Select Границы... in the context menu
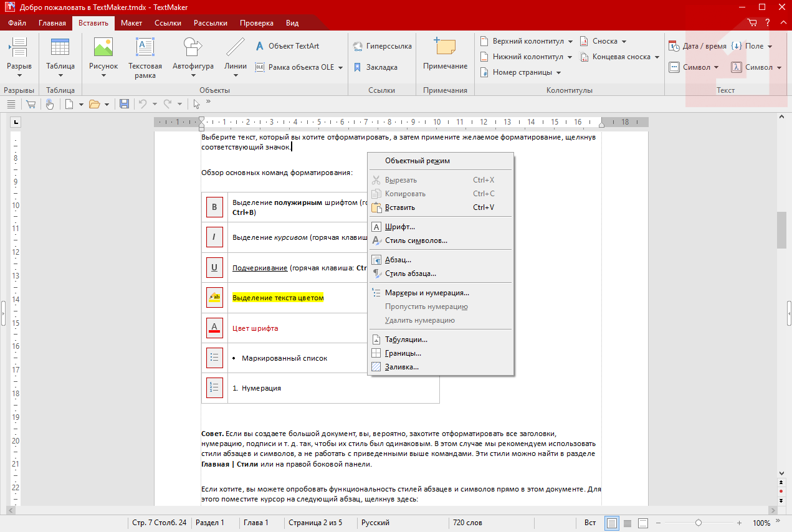The width and height of the screenshot is (792, 532). [x=403, y=353]
